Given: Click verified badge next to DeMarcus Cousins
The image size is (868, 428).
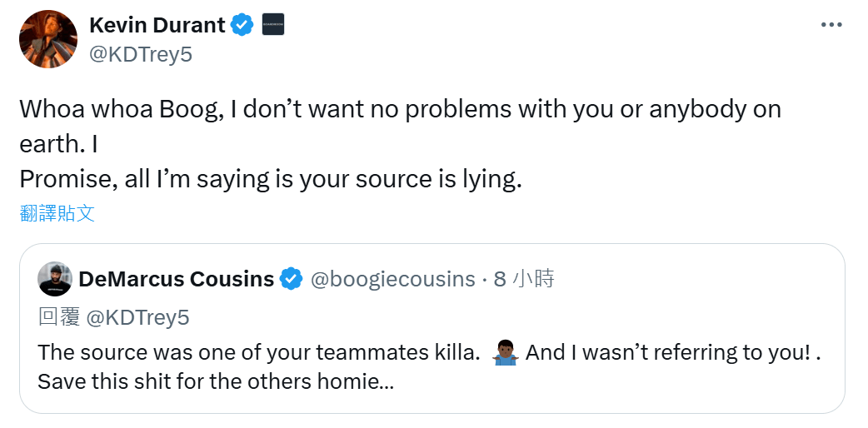Looking at the screenshot, I should coord(290,280).
